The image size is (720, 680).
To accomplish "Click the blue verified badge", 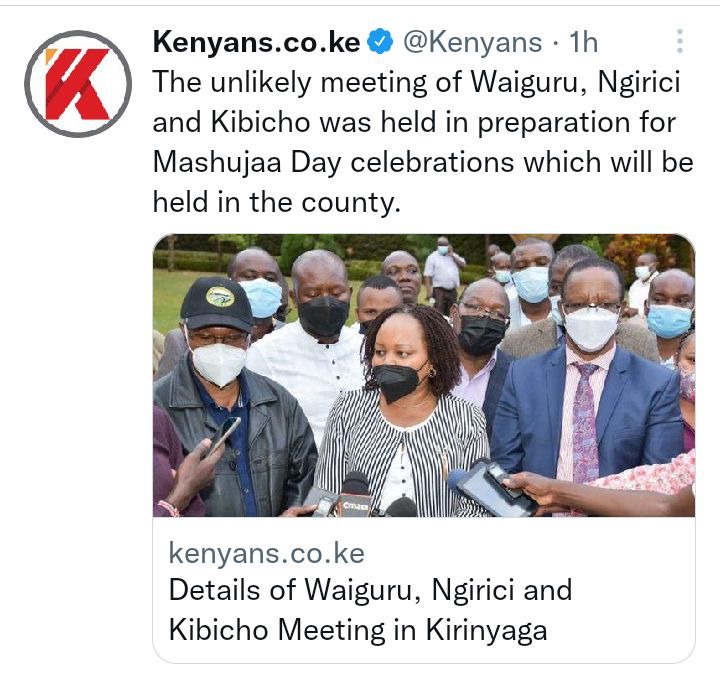I will click(x=380, y=42).
